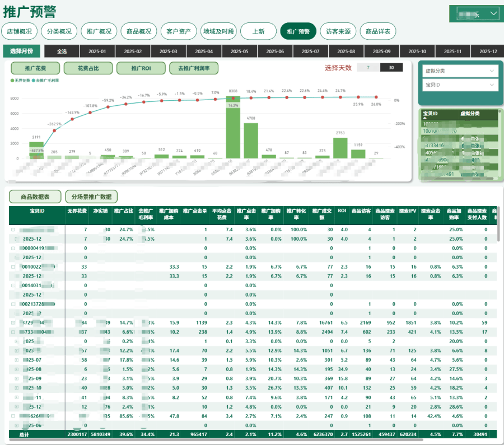Click the 26.0% data point on line
This screenshot has width=504, height=445.
(376, 97)
